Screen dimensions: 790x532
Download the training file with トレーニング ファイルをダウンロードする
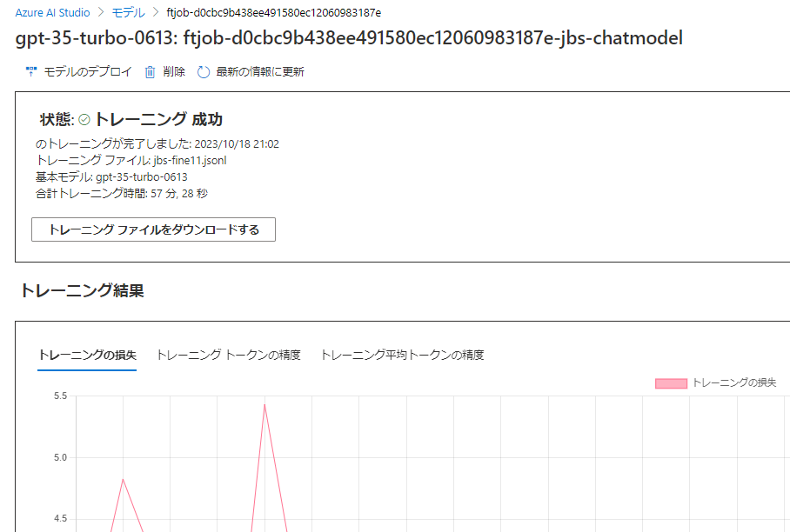(153, 229)
